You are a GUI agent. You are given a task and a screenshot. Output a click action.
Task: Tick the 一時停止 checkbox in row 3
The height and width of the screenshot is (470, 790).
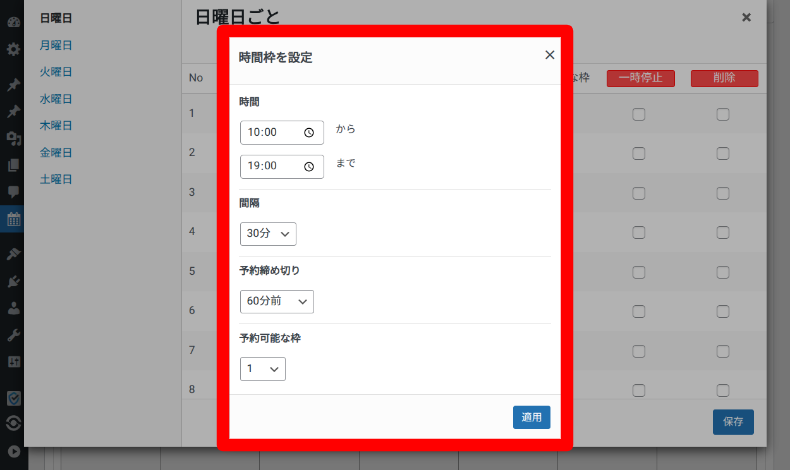tap(639, 193)
